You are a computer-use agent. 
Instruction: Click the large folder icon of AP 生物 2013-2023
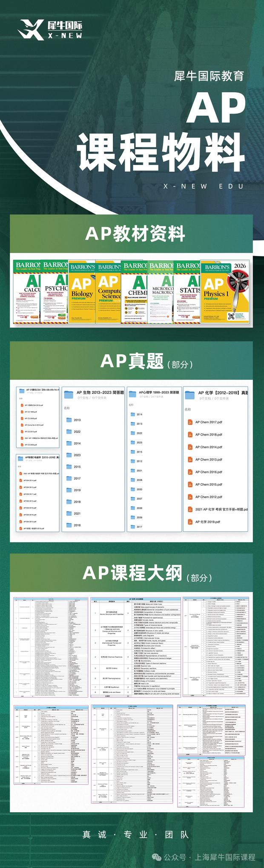(69, 395)
